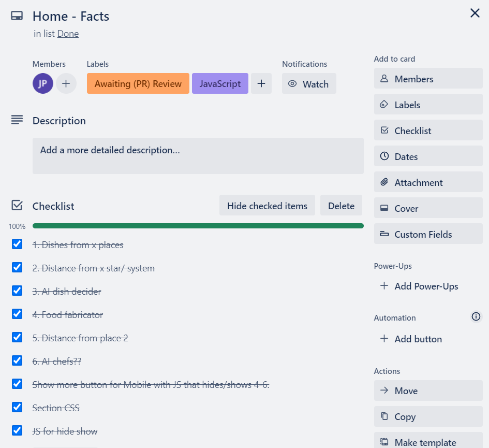489x448 pixels.
Task: Uncheck 'Section CSS' item
Action: coord(17,408)
